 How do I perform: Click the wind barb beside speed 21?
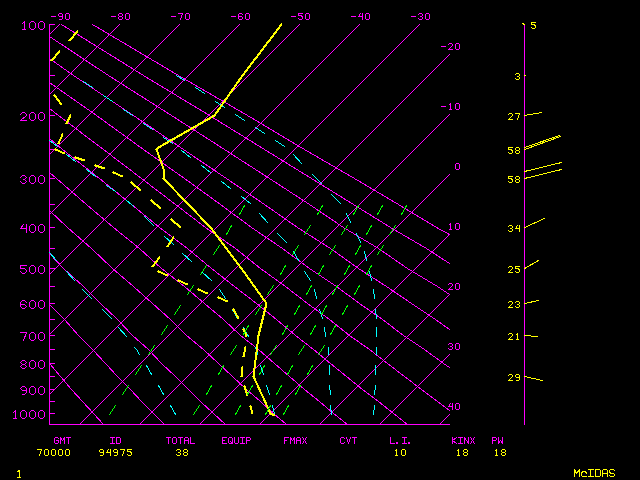pyautogui.click(x=532, y=336)
